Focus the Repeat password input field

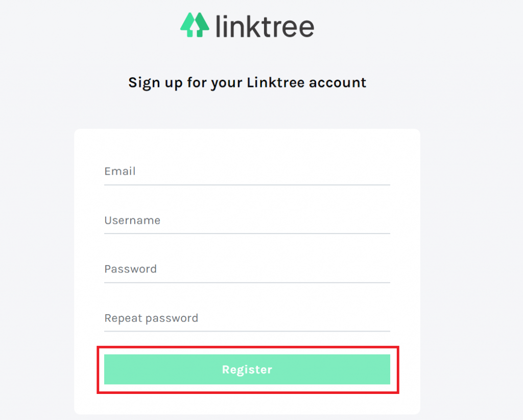coord(247,318)
